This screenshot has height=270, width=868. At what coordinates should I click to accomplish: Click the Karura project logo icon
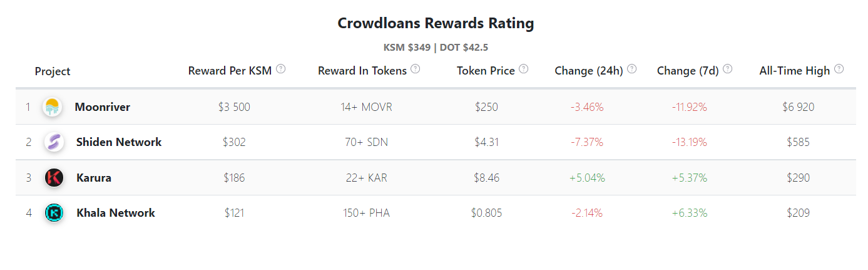click(x=54, y=178)
